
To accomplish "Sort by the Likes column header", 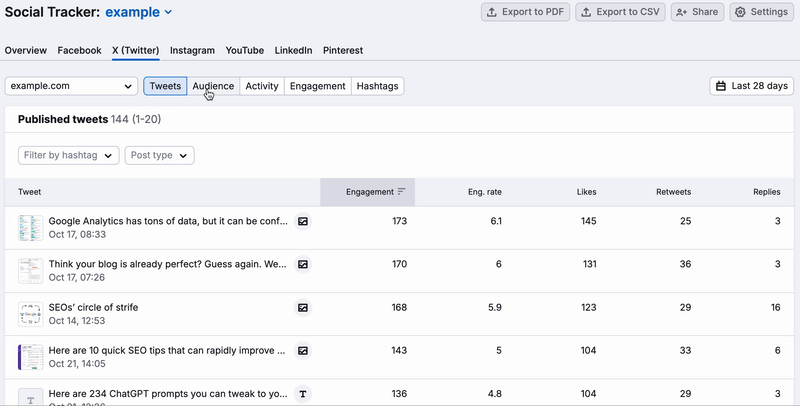I will [x=586, y=192].
